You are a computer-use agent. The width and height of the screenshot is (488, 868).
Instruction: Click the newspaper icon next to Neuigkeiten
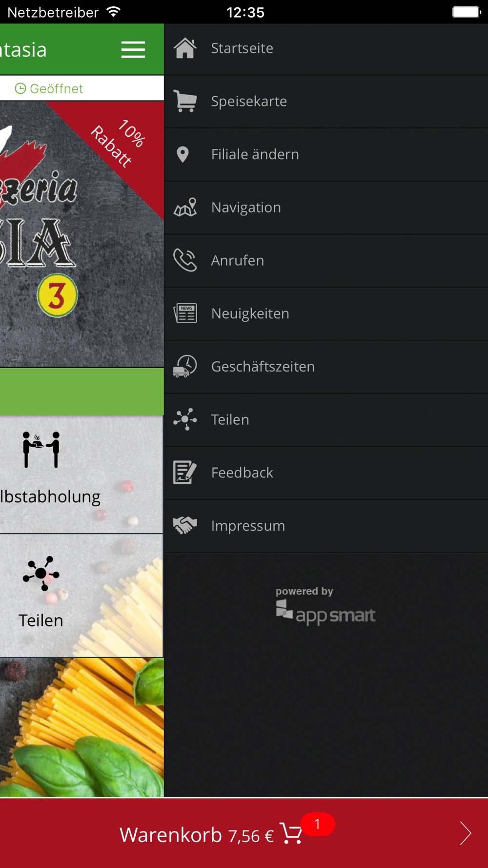click(x=185, y=313)
